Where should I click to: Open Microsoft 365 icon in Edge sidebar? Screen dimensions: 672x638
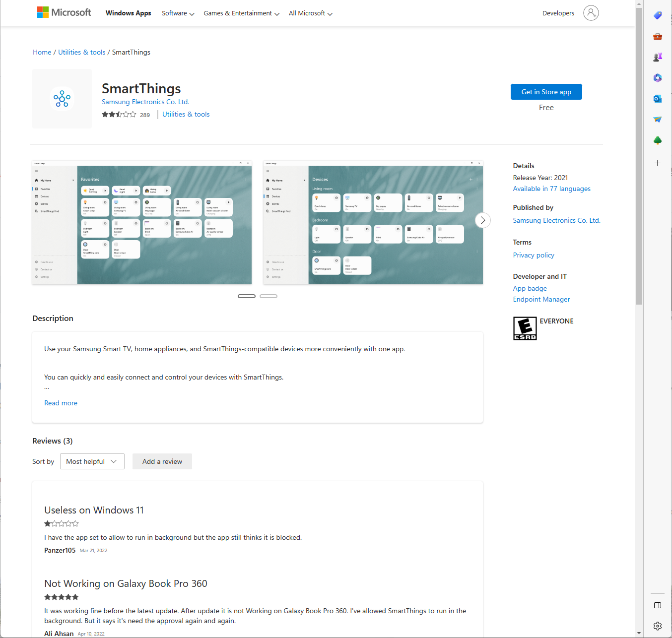click(658, 78)
